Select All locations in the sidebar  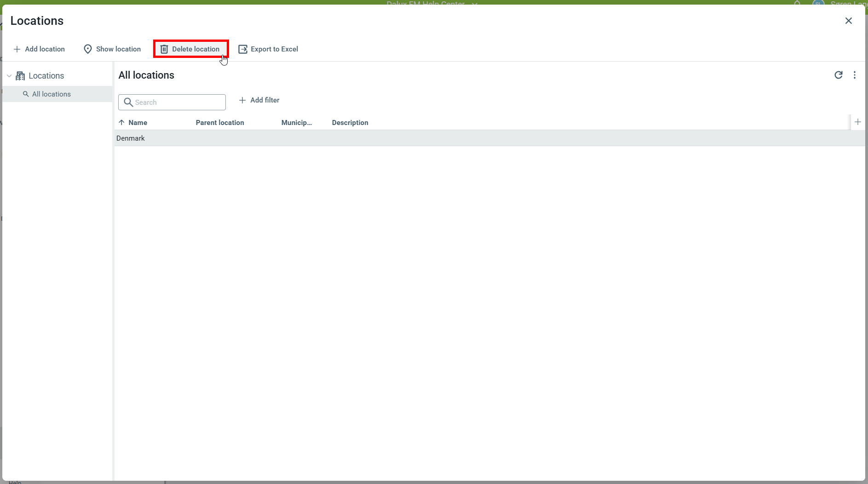coord(51,94)
